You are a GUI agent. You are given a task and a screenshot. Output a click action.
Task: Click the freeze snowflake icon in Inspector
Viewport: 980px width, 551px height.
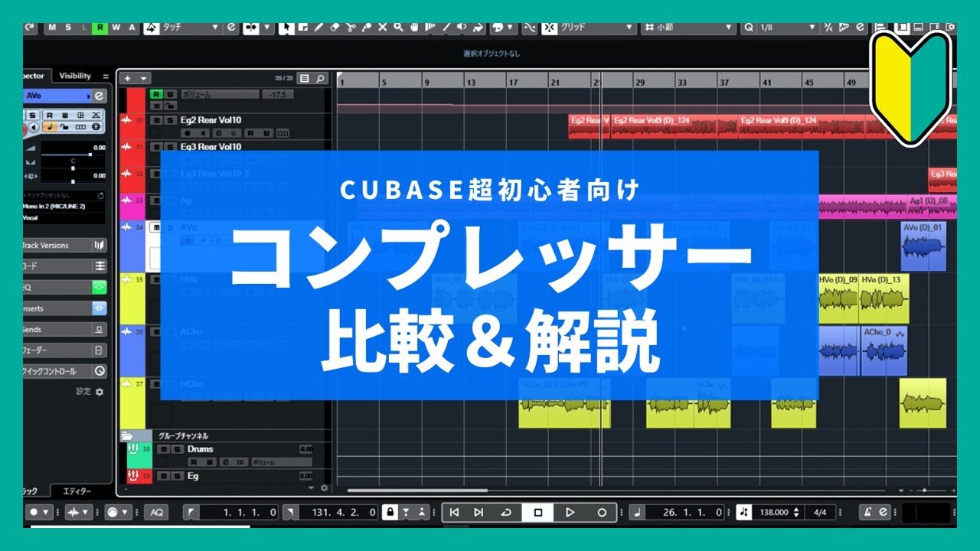coord(96,126)
